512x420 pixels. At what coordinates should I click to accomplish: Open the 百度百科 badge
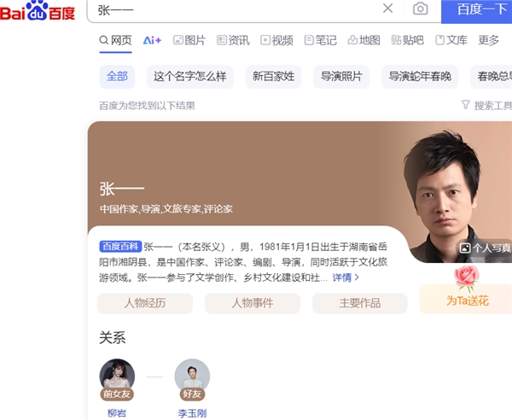tap(120, 246)
